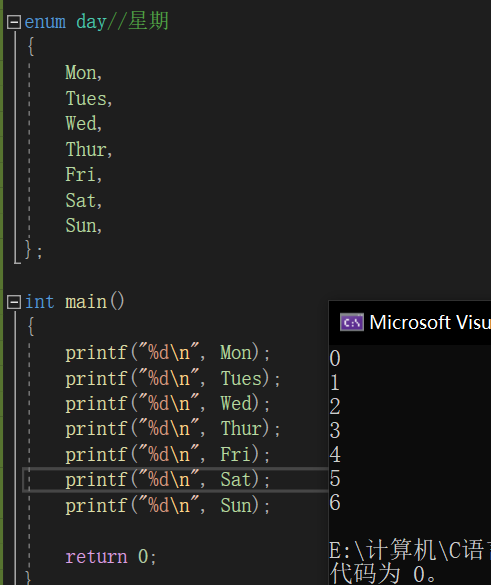Screen dimensions: 491x585
Task: Collapse the enum day code block
Action: (14, 22)
